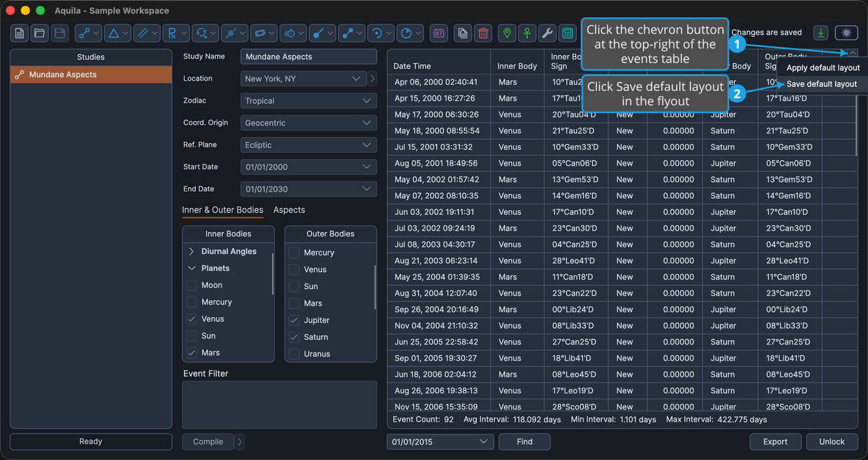Click the red trash delete icon
The image size is (868, 460).
[482, 33]
